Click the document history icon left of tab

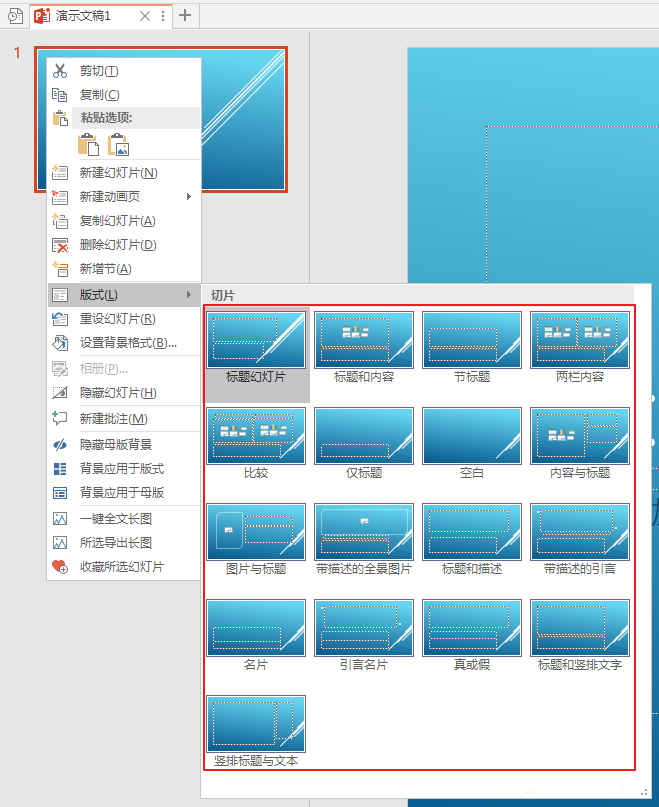point(15,16)
